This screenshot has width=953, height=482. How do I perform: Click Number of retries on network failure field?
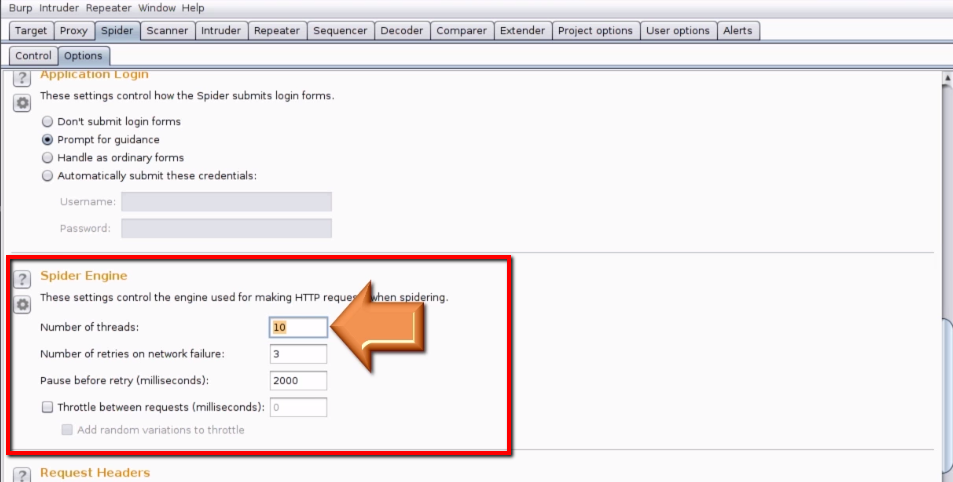click(298, 354)
